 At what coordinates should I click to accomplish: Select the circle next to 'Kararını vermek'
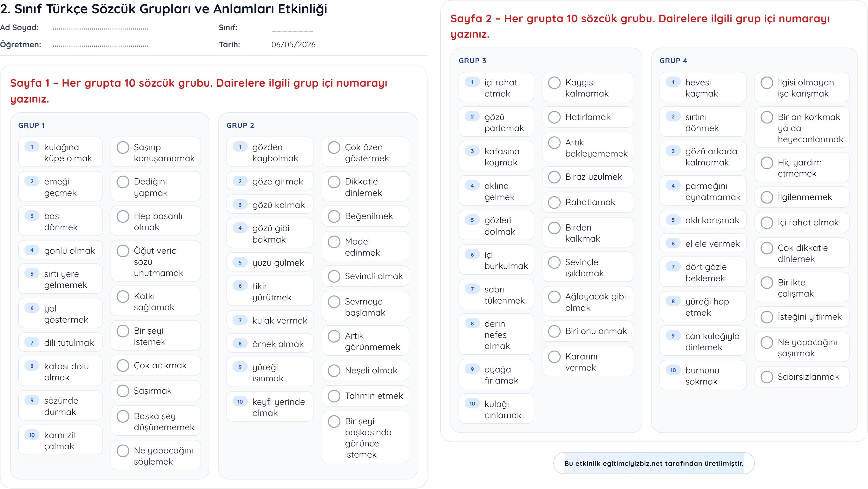pos(554,357)
